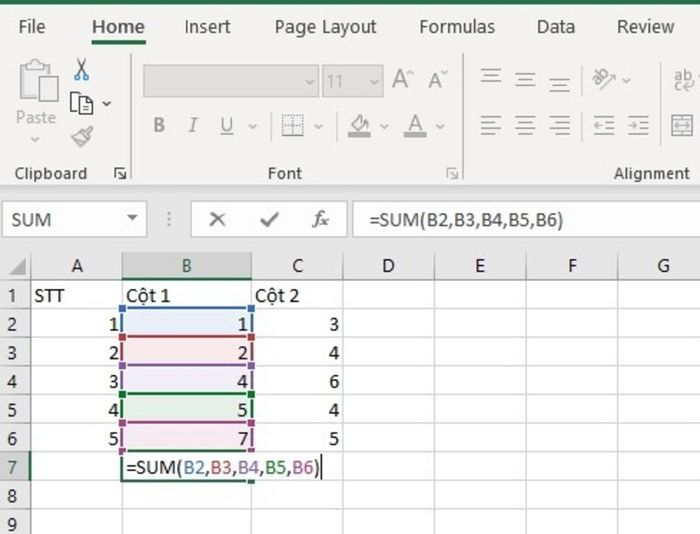Click cell containing 'Cột 2'
Screen dimensions: 700x534
coord(297,296)
